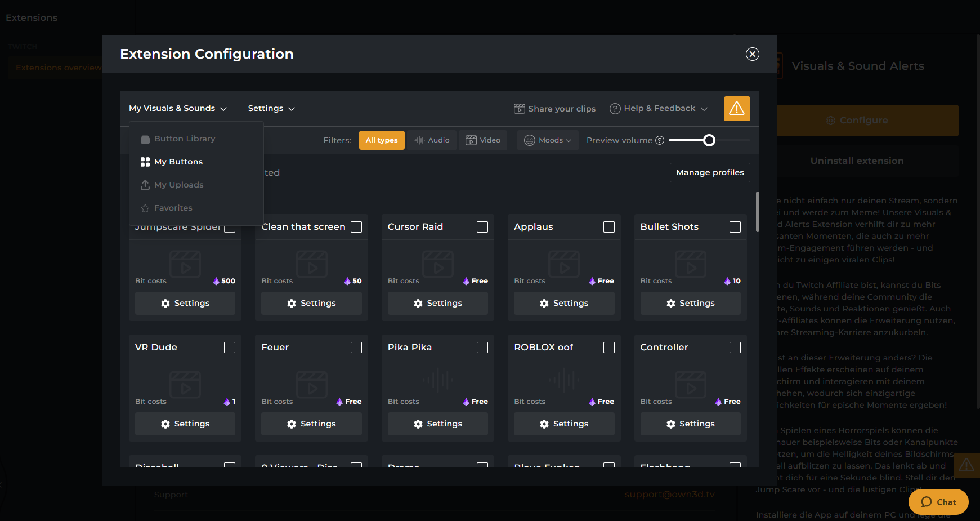Click the Preview volume info icon

coord(660,140)
